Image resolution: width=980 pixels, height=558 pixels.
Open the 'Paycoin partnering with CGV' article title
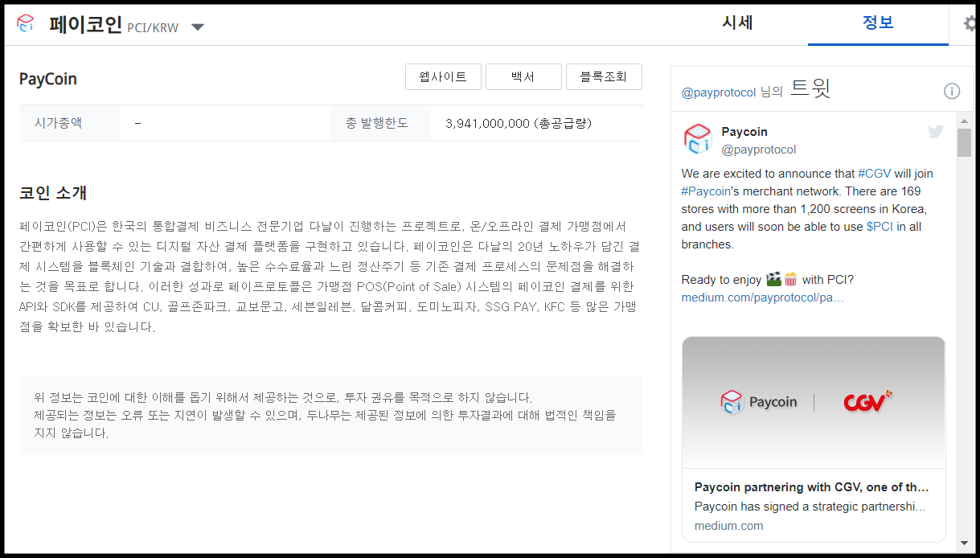[x=811, y=487]
